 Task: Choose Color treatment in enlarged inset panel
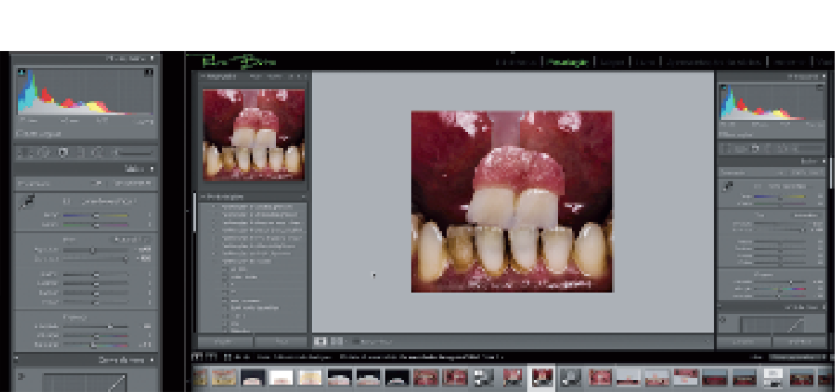tap(96, 183)
